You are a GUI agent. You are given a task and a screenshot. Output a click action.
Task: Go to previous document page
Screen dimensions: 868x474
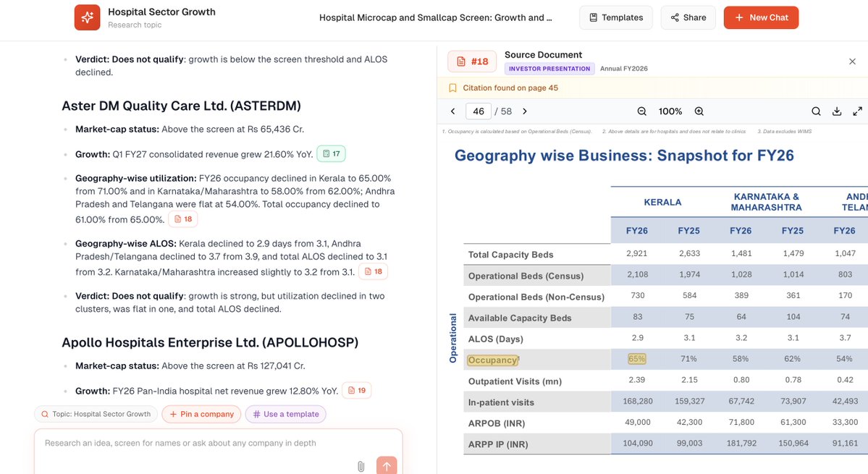[452, 111]
